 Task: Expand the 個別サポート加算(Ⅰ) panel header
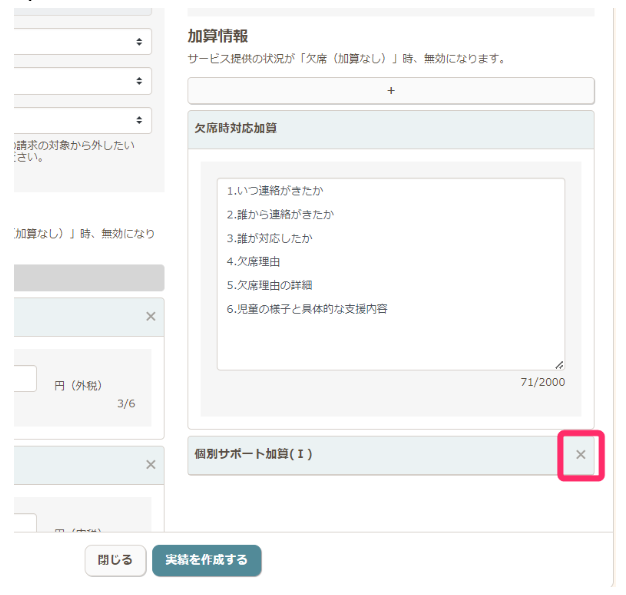pyautogui.click(x=370, y=455)
